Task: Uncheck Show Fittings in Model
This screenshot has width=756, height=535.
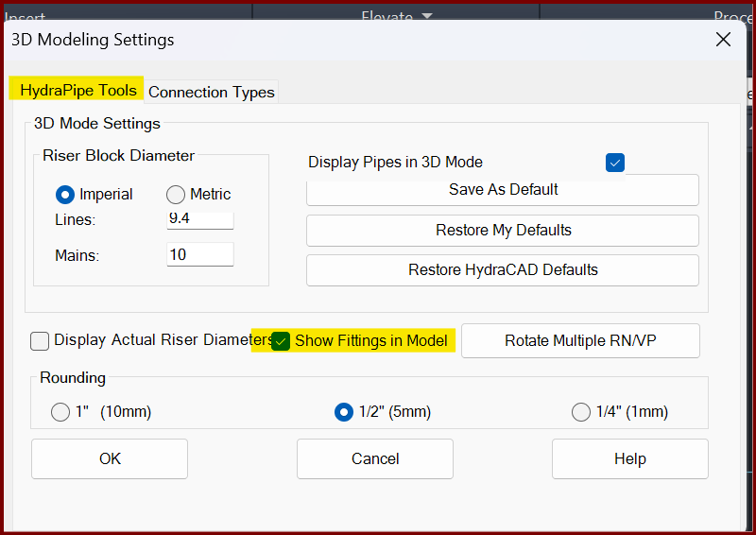Action: pyautogui.click(x=281, y=341)
